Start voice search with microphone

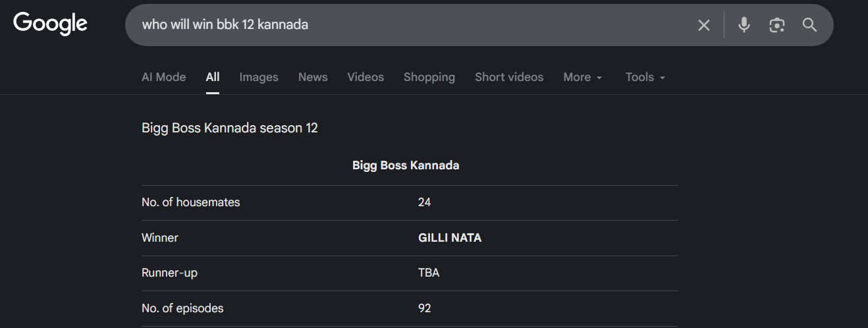744,25
